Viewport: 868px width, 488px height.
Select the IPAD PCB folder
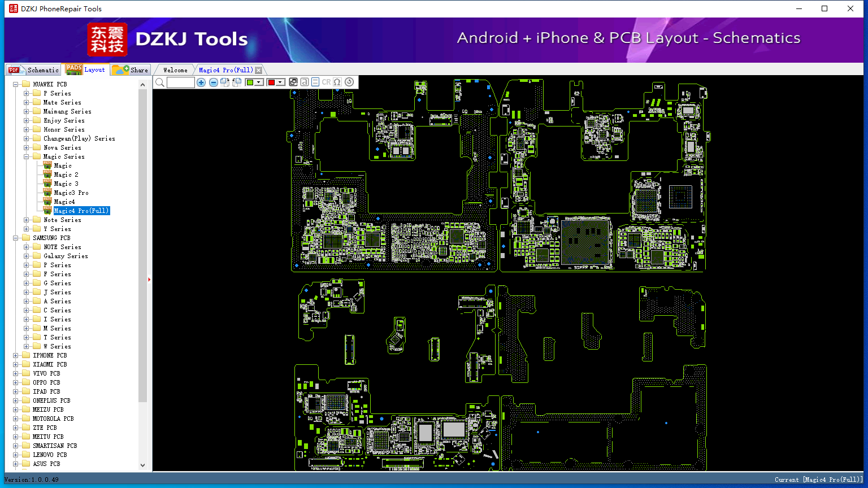tap(46, 391)
